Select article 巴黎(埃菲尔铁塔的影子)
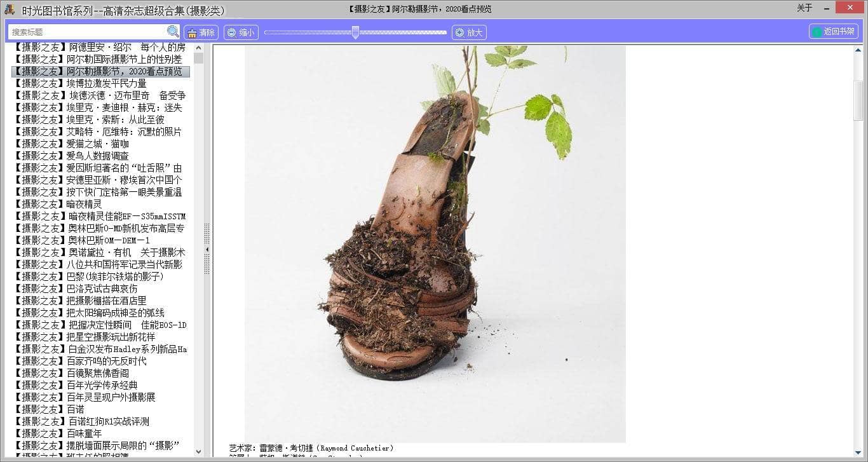This screenshot has width=868, height=462. coord(115,276)
